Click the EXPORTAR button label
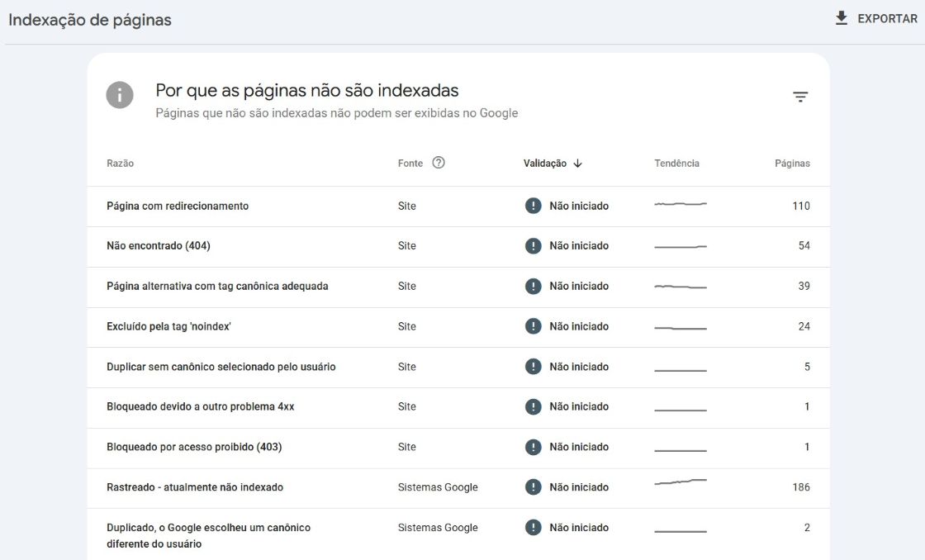The width and height of the screenshot is (925, 560). click(887, 18)
